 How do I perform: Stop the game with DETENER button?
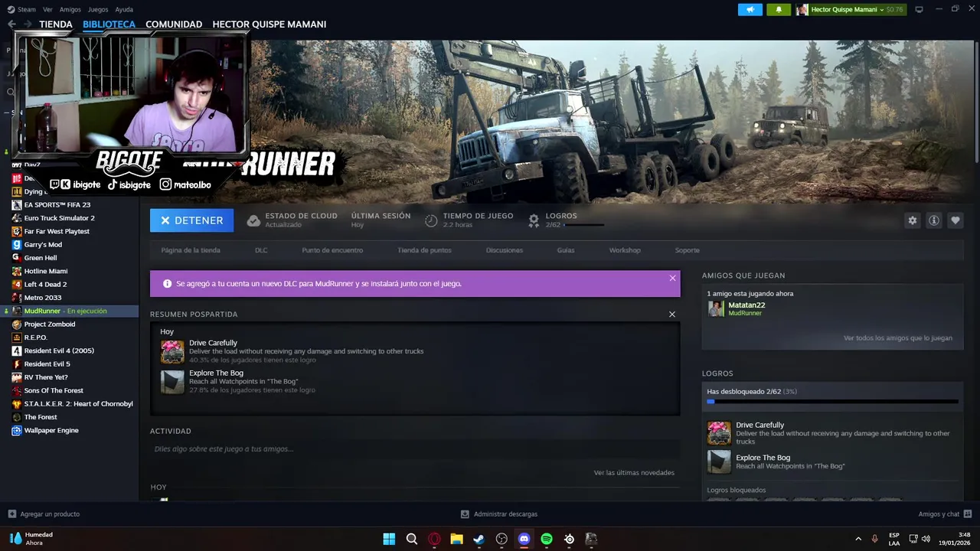pyautogui.click(x=191, y=220)
